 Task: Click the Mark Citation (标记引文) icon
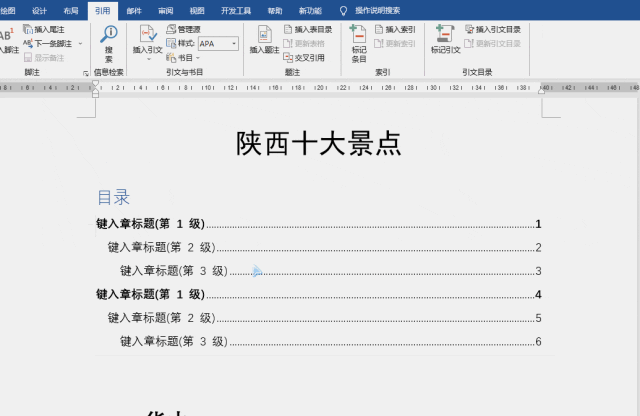click(445, 40)
